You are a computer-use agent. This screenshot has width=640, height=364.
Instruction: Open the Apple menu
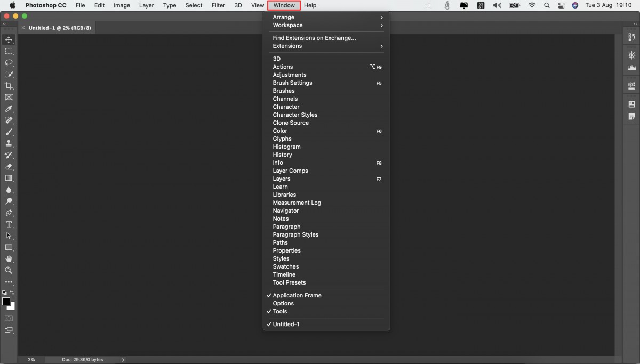tap(12, 5)
